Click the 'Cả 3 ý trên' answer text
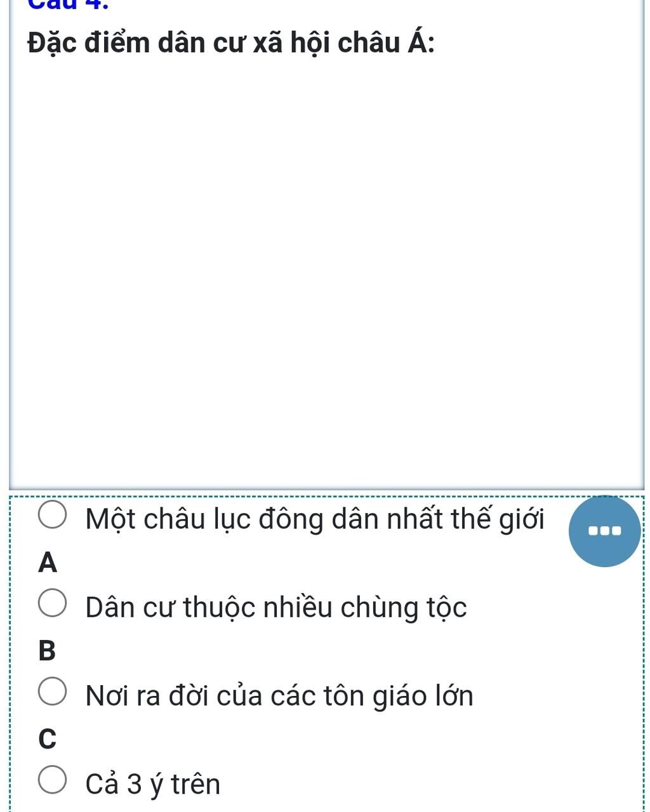This screenshot has height=812, width=650. [153, 784]
